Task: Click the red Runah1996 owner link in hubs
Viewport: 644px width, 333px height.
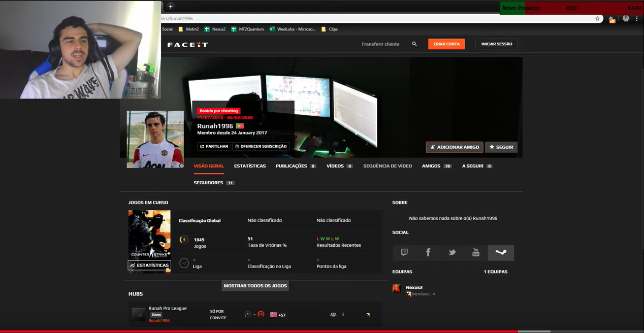Action: pos(159,321)
